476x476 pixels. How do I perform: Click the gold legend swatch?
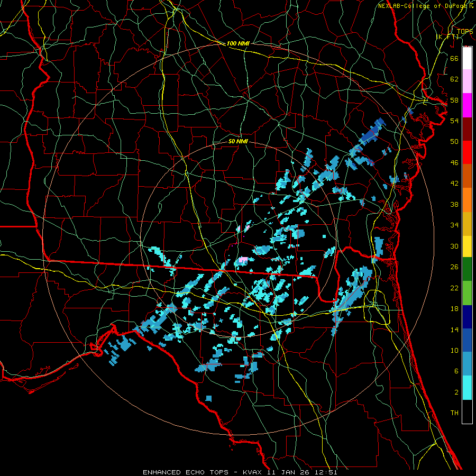coord(467,224)
